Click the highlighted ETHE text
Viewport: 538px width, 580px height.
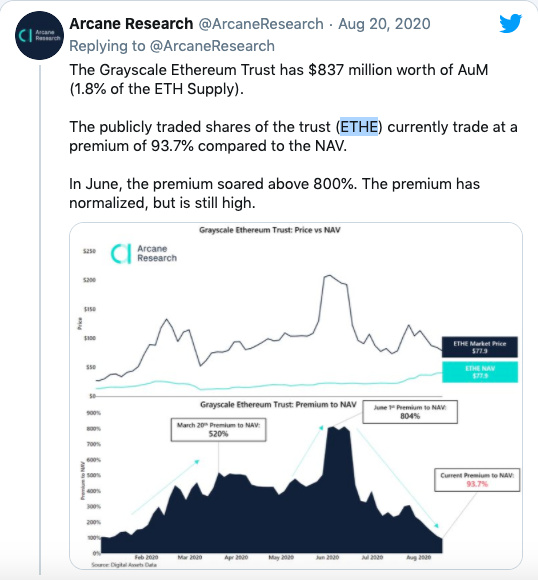tap(359, 127)
